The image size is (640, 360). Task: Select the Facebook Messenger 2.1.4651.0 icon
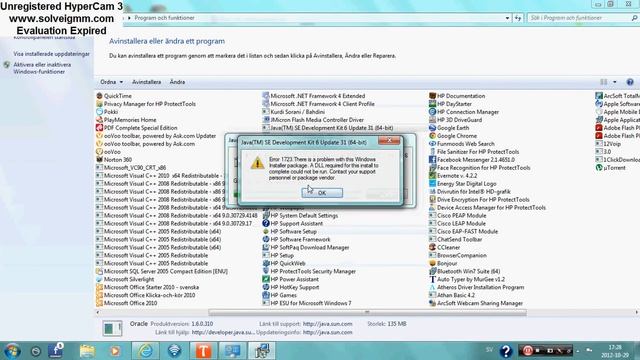pyautogui.click(x=432, y=160)
